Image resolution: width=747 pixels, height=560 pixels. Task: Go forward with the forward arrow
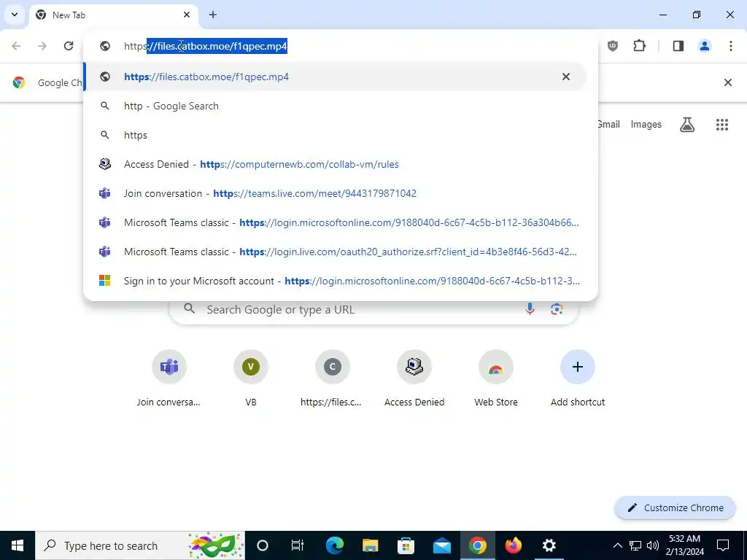[x=42, y=46]
